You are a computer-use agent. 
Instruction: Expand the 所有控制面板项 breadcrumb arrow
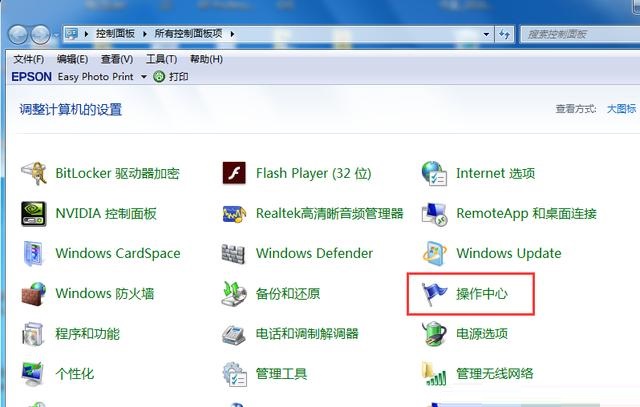click(232, 34)
